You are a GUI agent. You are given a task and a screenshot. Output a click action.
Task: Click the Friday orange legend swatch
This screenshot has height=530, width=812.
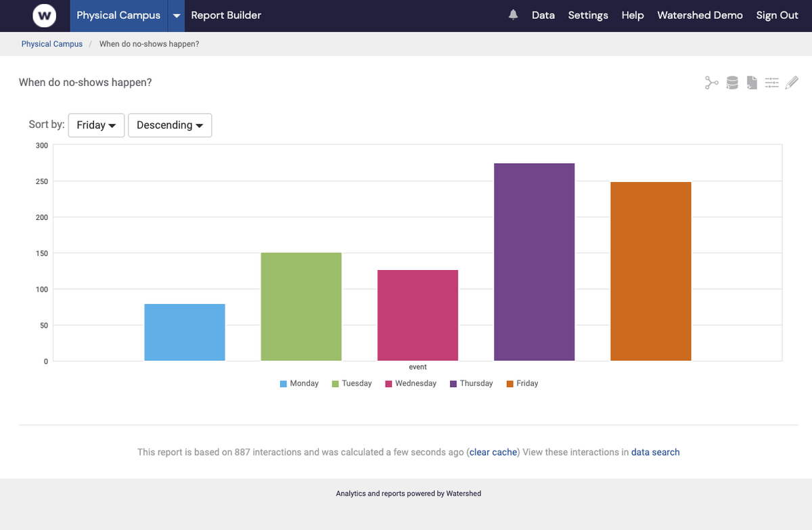point(510,383)
